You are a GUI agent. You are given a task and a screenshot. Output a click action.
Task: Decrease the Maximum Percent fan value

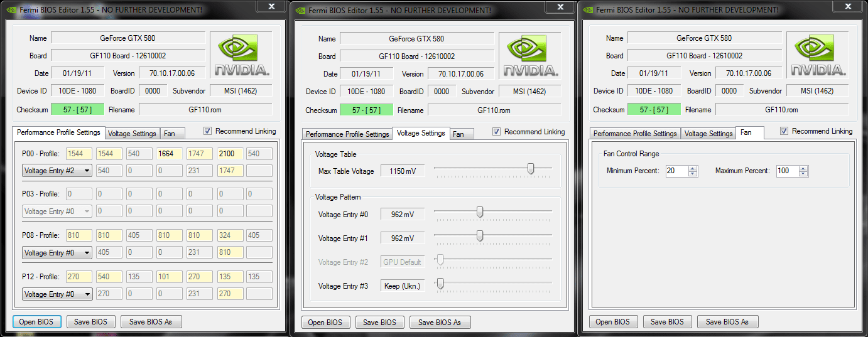[803, 174]
